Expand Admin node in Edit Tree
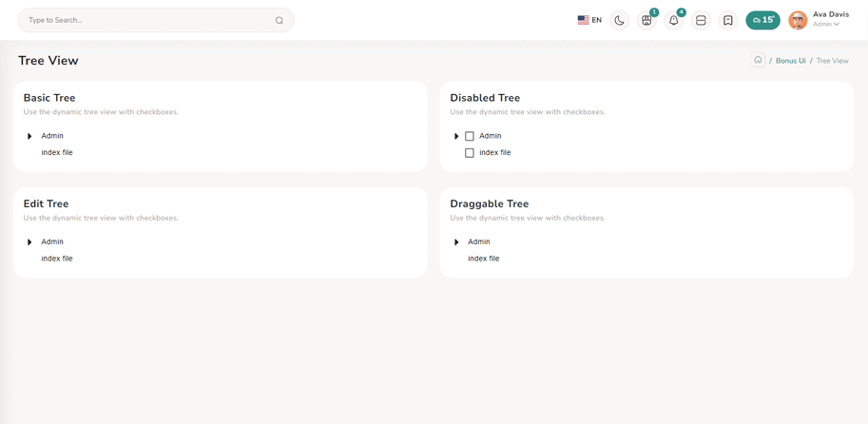This screenshot has width=868, height=424. (x=30, y=242)
